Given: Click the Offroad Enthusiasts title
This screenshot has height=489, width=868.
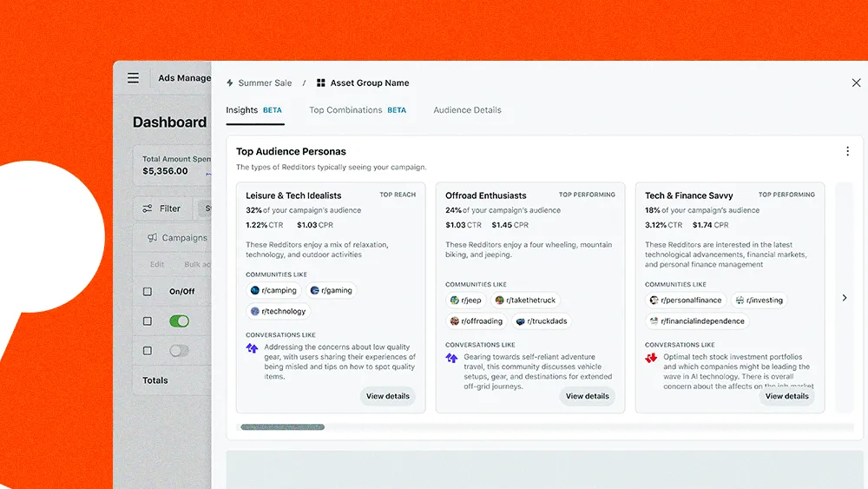Looking at the screenshot, I should [485, 195].
